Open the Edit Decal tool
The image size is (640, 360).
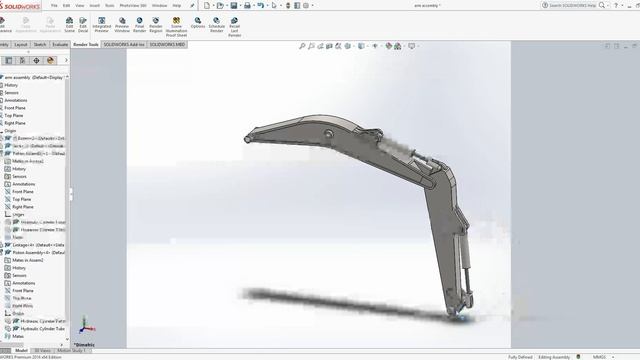tap(83, 25)
